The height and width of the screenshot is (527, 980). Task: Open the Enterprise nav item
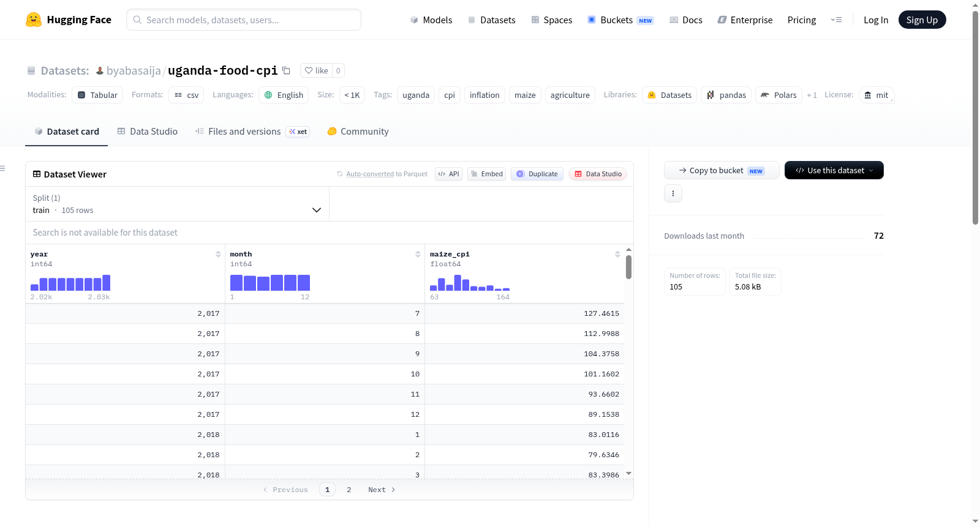pos(745,20)
